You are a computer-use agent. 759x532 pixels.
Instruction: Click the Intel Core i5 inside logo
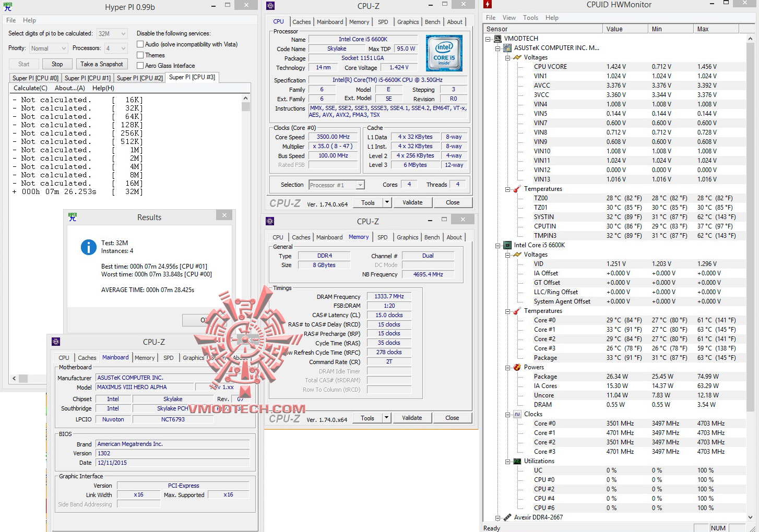pyautogui.click(x=444, y=53)
